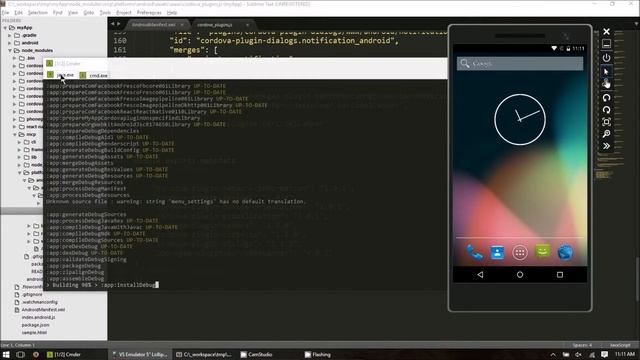
Task: Click the Task View taskbar icon
Action: click(20, 354)
